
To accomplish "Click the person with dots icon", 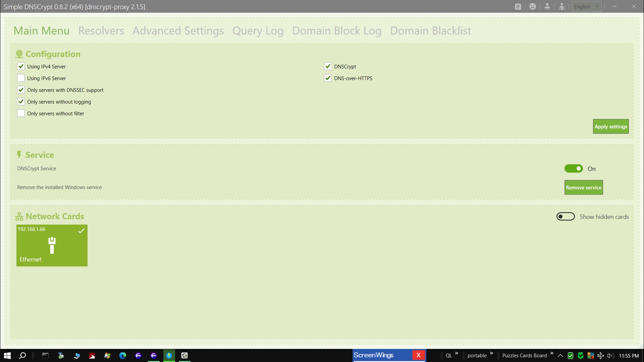I will pos(547,6).
